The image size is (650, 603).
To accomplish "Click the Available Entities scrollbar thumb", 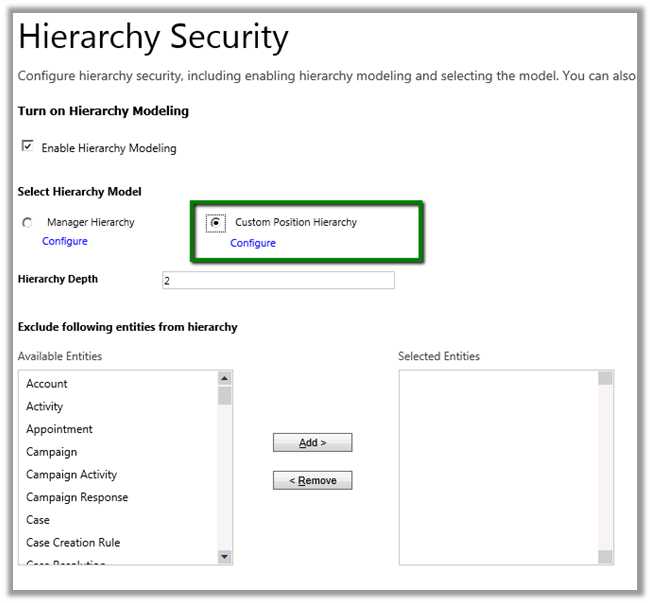I will tap(224, 396).
